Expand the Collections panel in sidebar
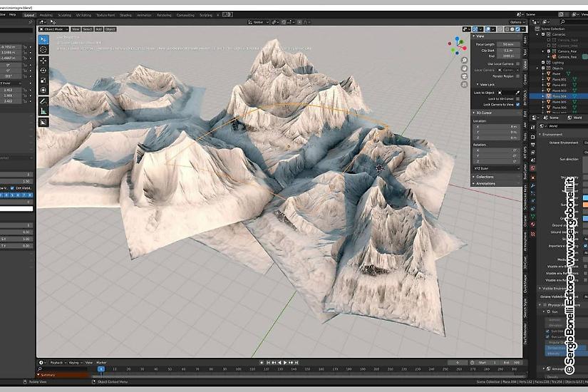The width and height of the screenshot is (588, 392). [485, 177]
